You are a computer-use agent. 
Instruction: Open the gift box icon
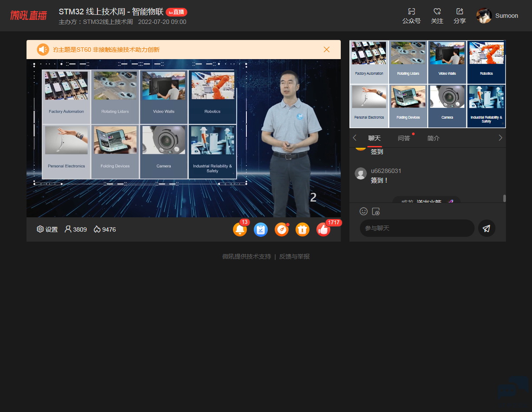pyautogui.click(x=303, y=229)
